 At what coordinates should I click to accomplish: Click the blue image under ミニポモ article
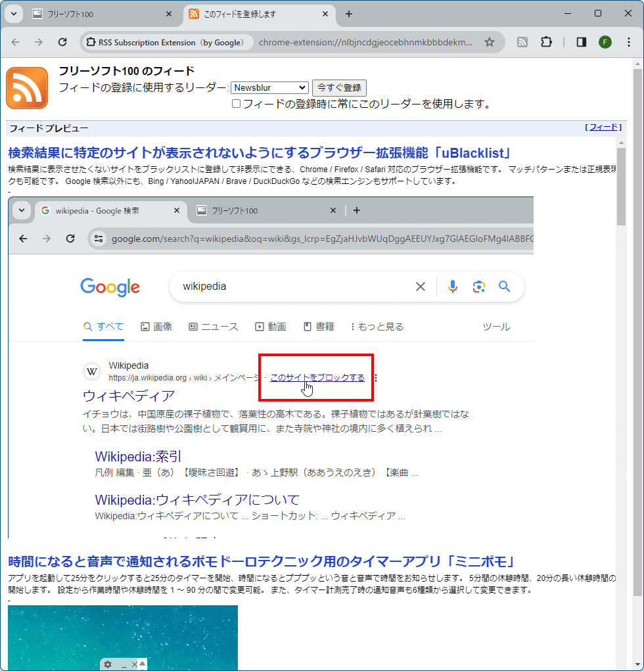(123, 637)
